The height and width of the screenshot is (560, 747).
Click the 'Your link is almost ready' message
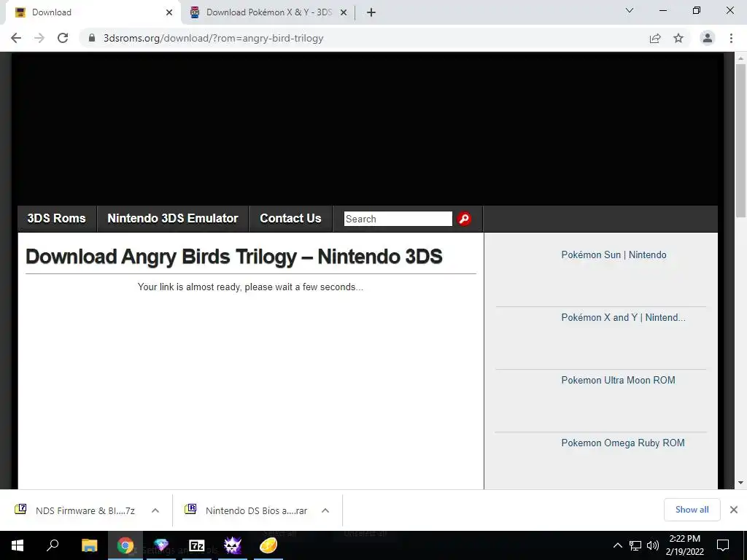(250, 287)
